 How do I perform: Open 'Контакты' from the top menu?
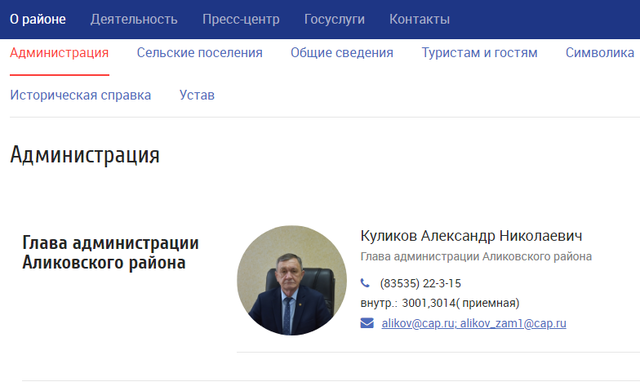point(419,19)
